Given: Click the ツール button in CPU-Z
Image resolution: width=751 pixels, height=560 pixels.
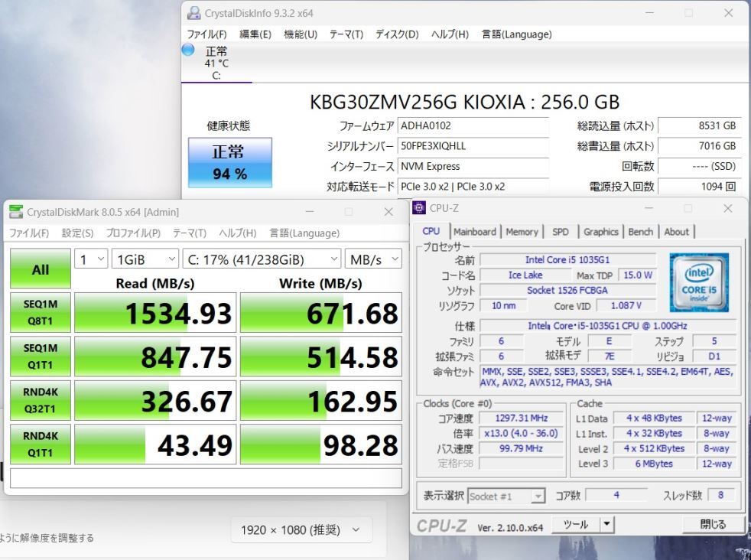Looking at the screenshot, I should pyautogui.click(x=576, y=524).
